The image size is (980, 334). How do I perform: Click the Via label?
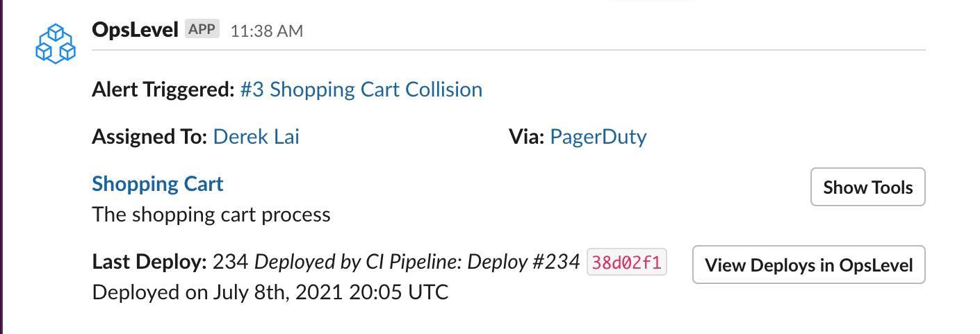coord(526,137)
